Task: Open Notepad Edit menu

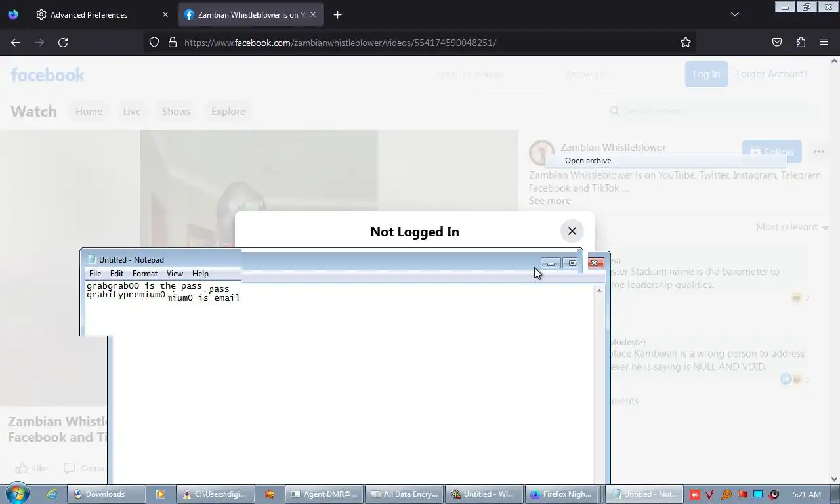Action: tap(117, 274)
